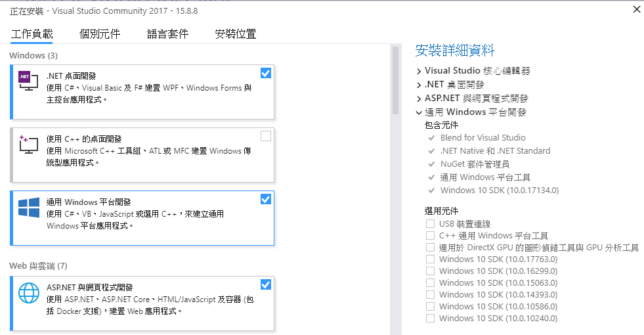Click the 包含元件 subheading
This screenshot has width=644, height=335.
coord(441,125)
